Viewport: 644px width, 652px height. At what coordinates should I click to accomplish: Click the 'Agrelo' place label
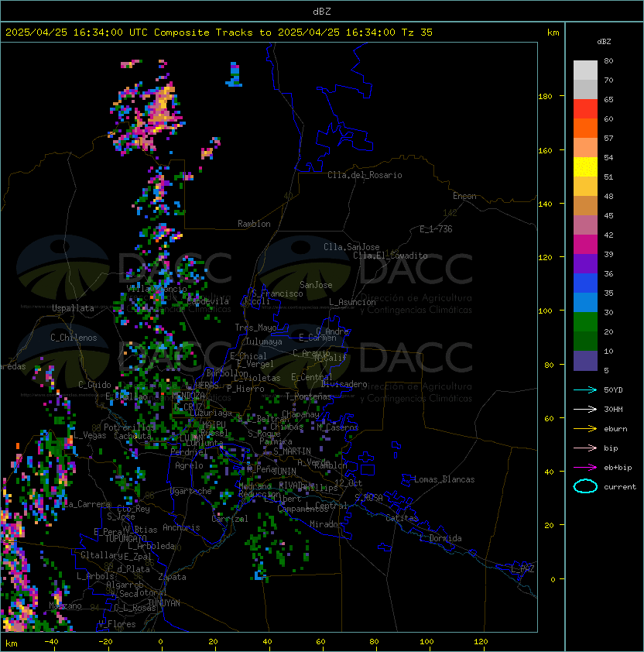pos(189,465)
